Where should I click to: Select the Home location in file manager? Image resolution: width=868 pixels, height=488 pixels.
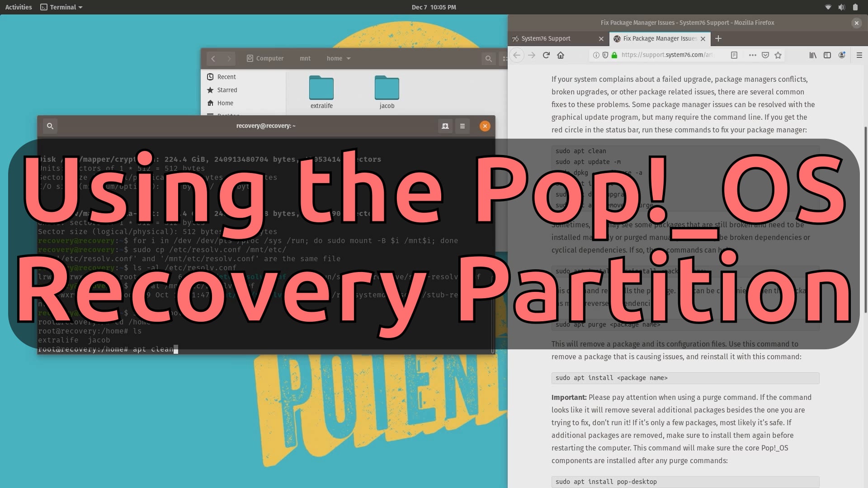point(225,103)
